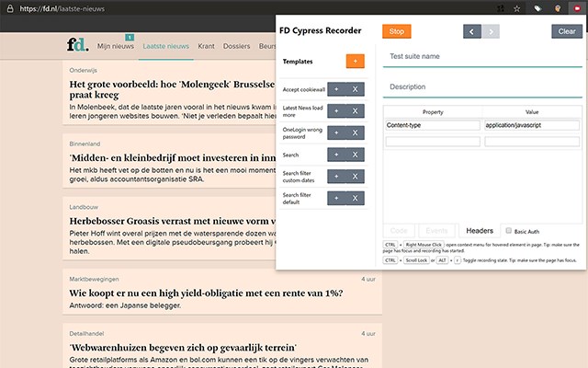588x368 pixels.
Task: Open the Webwarenhuizen article headline
Action: pos(183,348)
